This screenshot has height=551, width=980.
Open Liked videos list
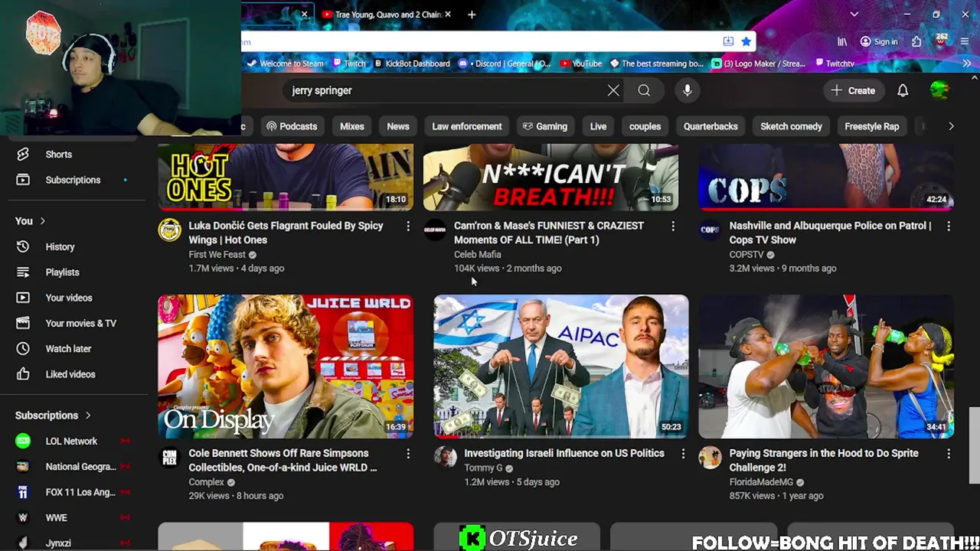pyautogui.click(x=70, y=374)
